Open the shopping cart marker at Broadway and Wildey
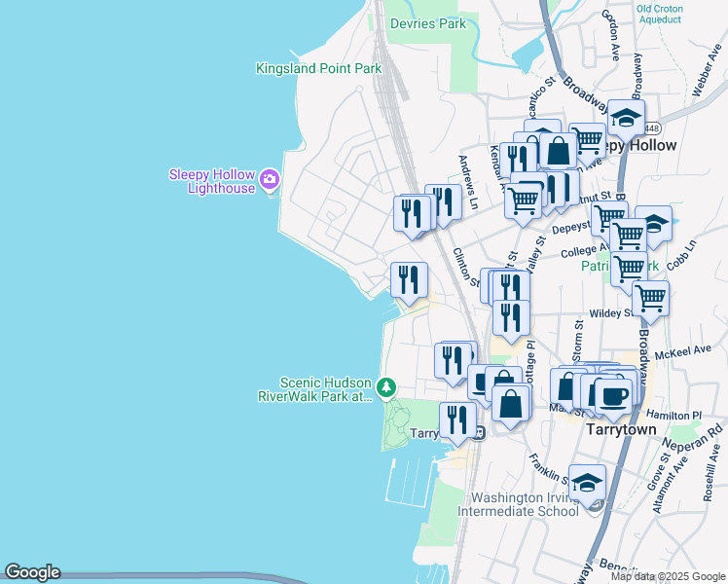This screenshot has width=728, height=584. (x=651, y=300)
